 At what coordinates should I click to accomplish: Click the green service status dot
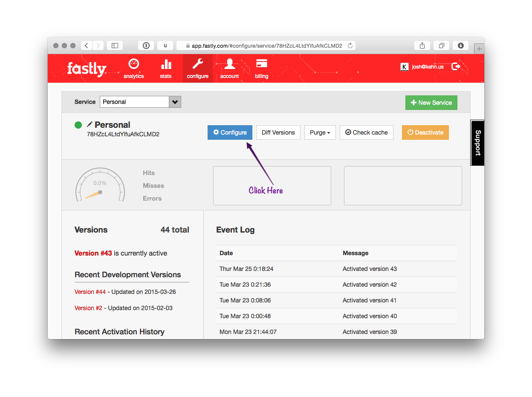(x=78, y=125)
